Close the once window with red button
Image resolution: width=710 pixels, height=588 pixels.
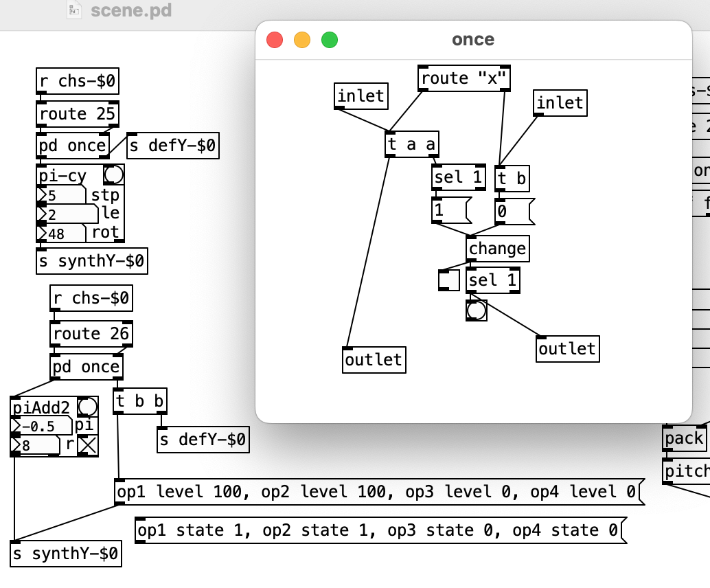click(275, 40)
